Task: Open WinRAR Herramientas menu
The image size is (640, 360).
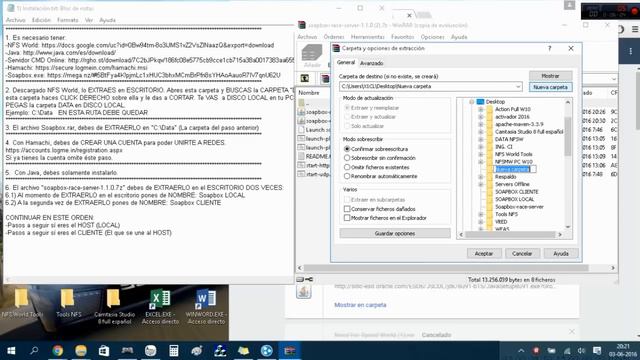Action: click(x=367, y=37)
